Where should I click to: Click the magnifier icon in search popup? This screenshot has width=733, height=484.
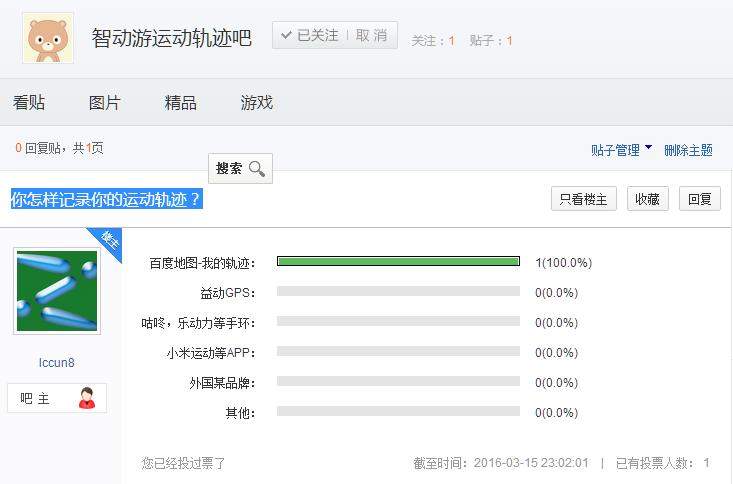257,168
